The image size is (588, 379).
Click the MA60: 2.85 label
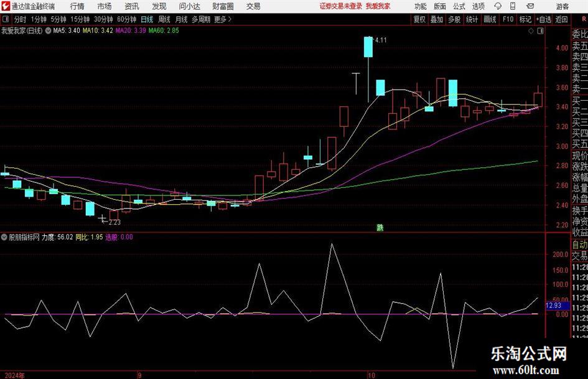click(164, 30)
